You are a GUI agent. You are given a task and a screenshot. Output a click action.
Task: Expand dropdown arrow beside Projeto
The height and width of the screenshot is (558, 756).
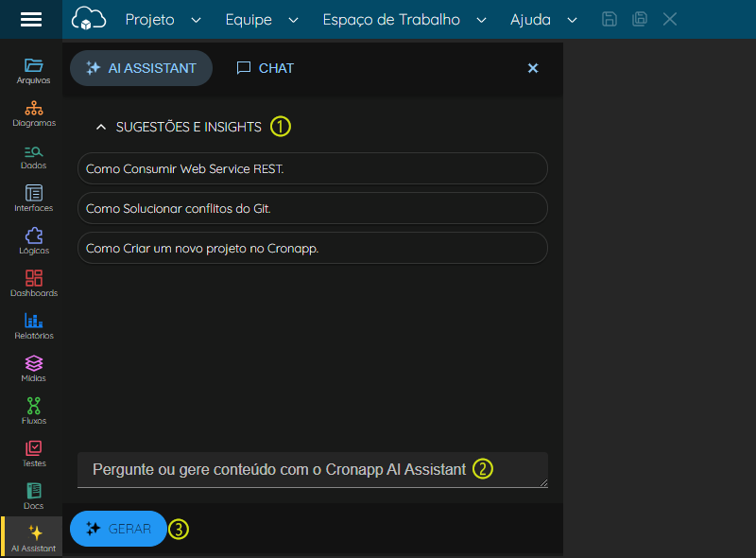pos(196,20)
